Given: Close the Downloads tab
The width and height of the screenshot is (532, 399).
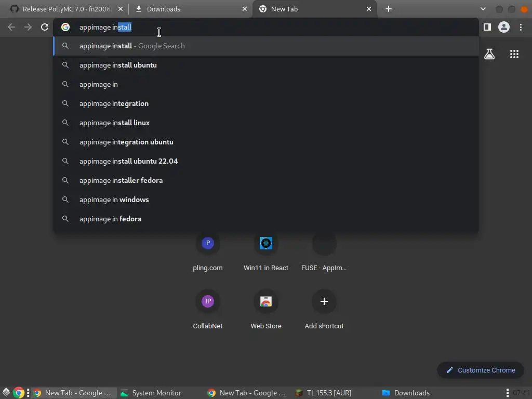Looking at the screenshot, I should point(245,9).
